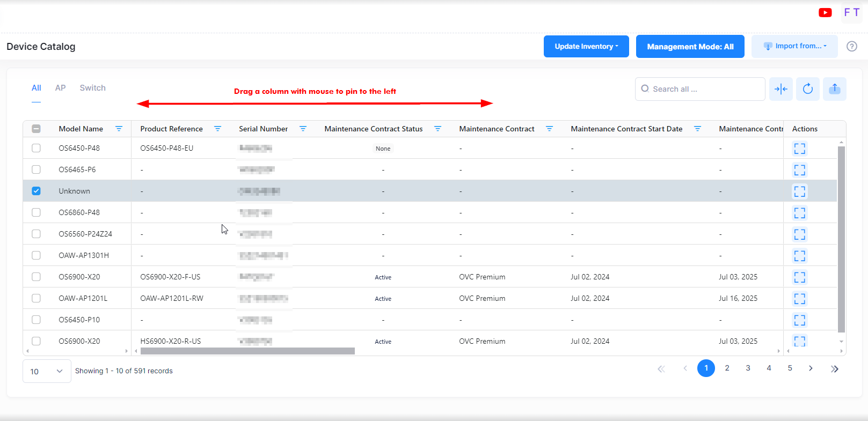Screen dimensions: 868x421
Task: Click the Search all input field
Action: [703, 89]
